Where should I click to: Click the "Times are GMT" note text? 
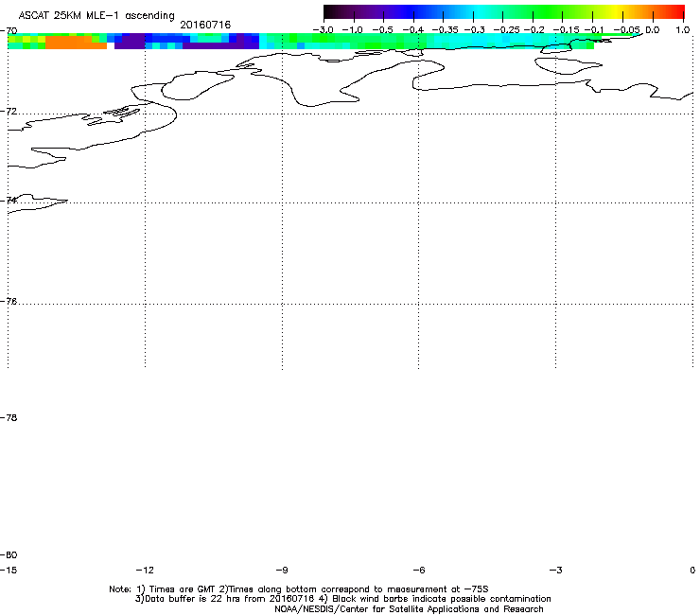point(183,589)
